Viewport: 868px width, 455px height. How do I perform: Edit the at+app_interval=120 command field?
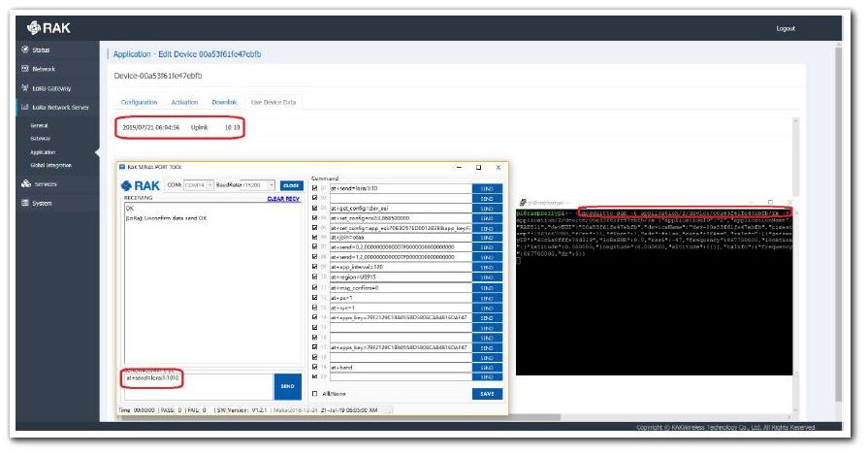(x=401, y=267)
